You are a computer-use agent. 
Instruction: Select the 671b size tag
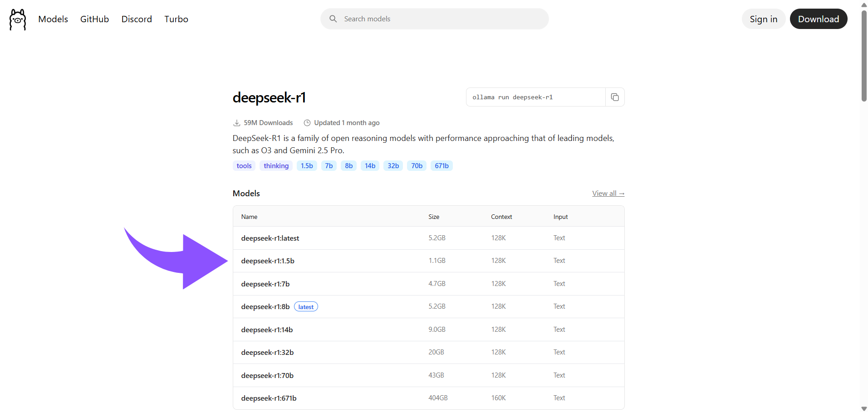click(x=442, y=166)
